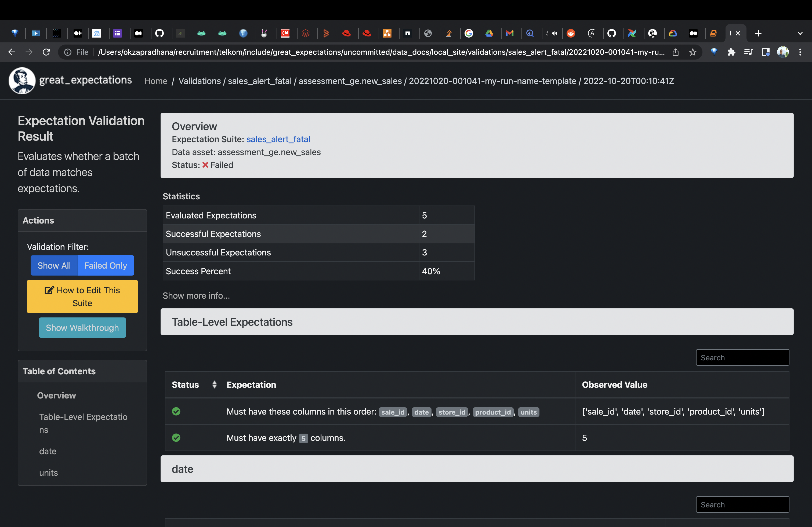Screen dimensions: 812x527
Task: Expand Show more info section
Action: click(196, 295)
